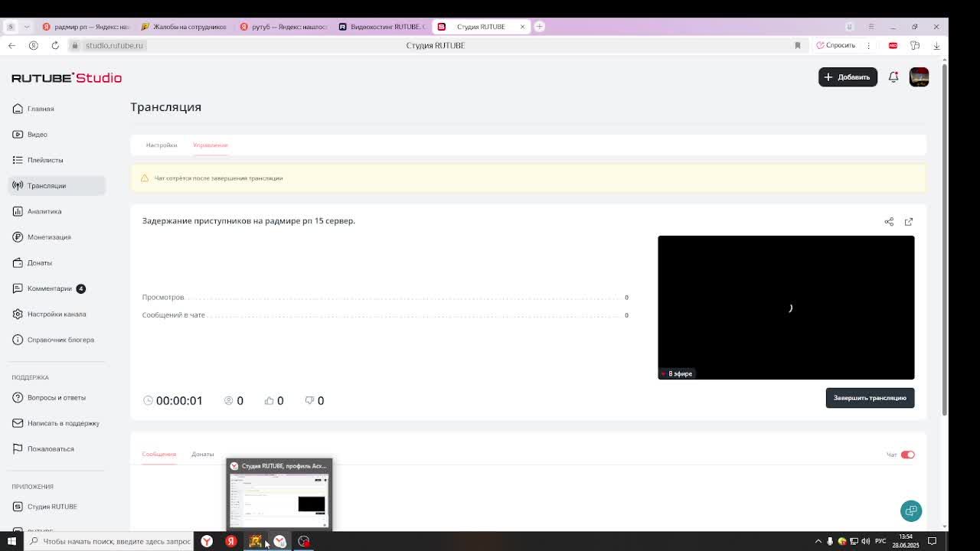Click the OBS icon in taskbar
The image size is (980, 551).
304,541
